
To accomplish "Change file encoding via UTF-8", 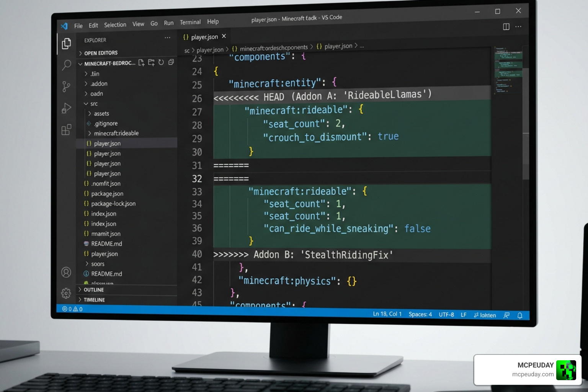I will [446, 315].
